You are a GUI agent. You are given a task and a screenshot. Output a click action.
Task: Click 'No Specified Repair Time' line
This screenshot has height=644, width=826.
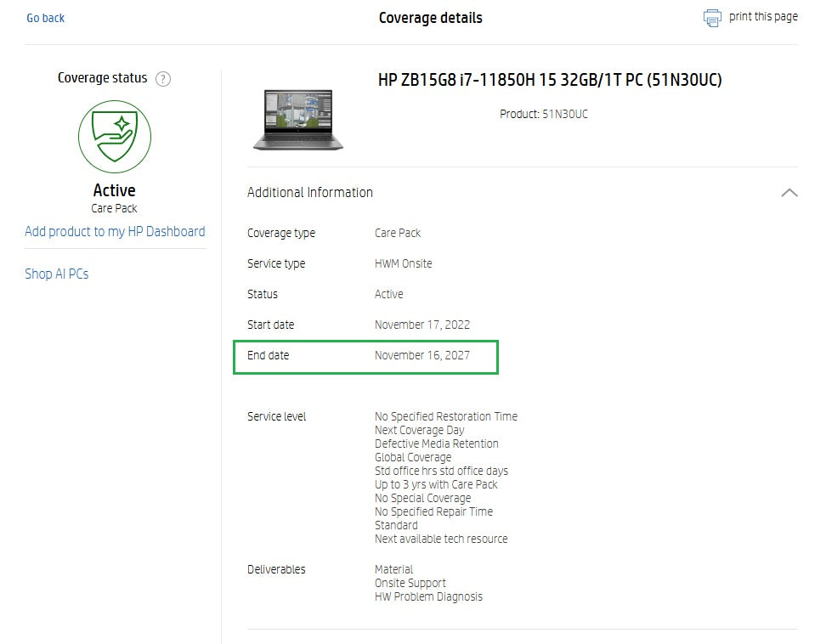[434, 511]
